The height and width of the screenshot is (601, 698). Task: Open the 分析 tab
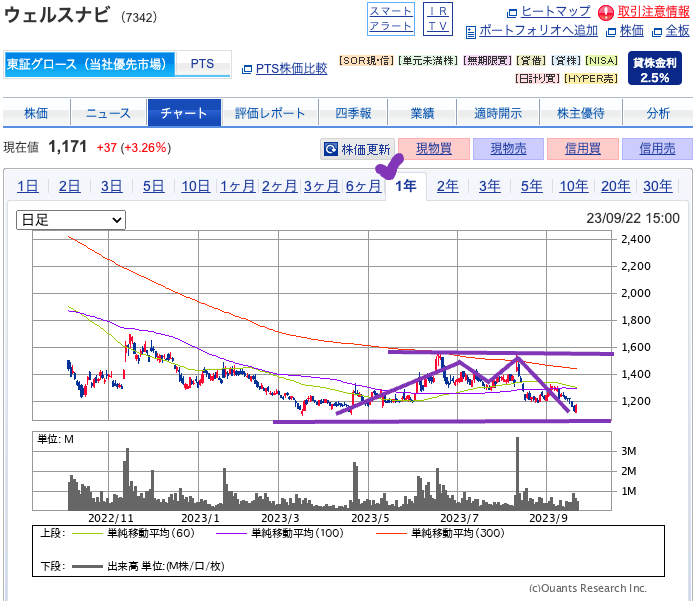coord(658,113)
